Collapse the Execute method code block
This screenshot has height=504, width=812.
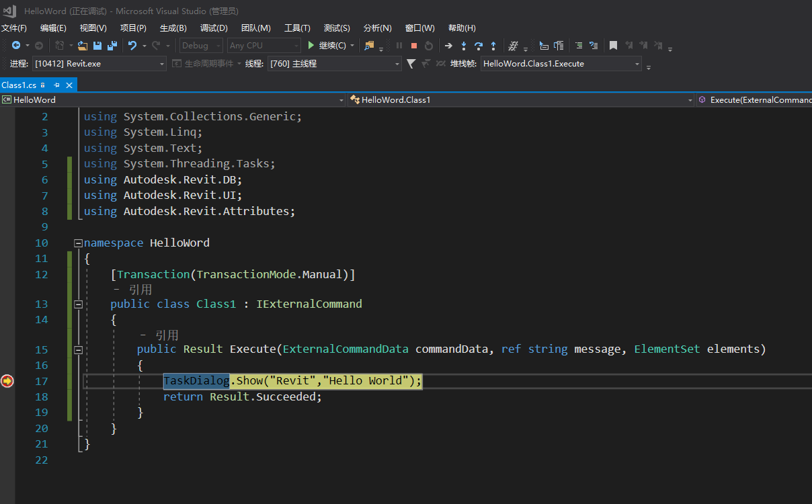pos(78,350)
